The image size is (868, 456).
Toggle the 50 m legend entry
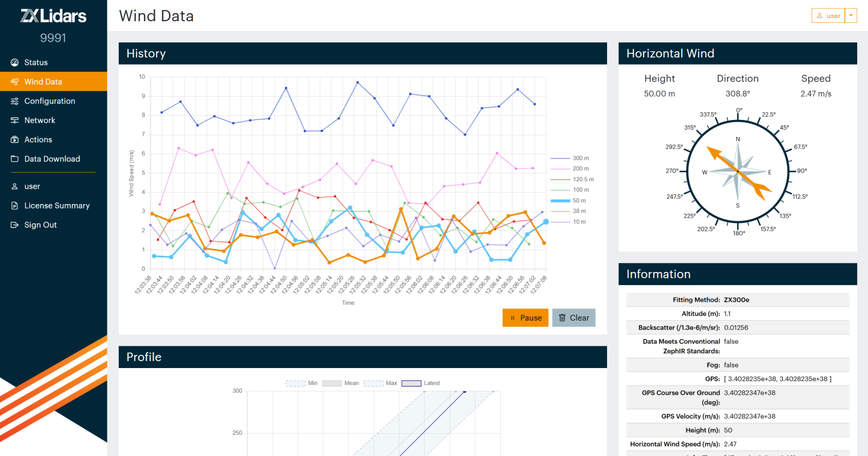pyautogui.click(x=569, y=201)
